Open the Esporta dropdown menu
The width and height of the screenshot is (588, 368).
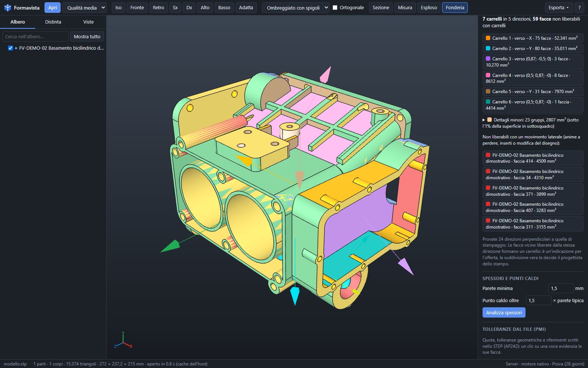[x=559, y=8]
